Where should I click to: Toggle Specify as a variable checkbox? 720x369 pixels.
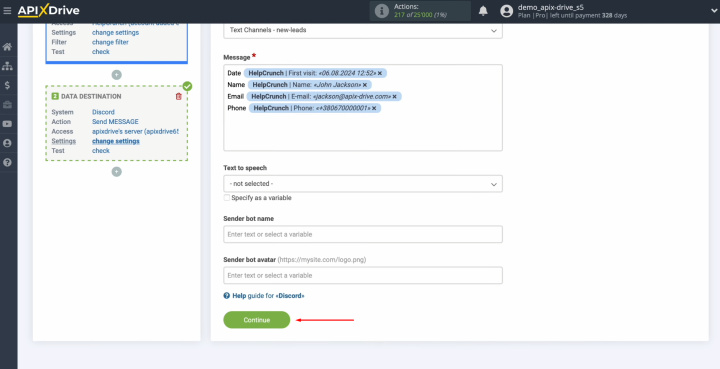click(226, 198)
